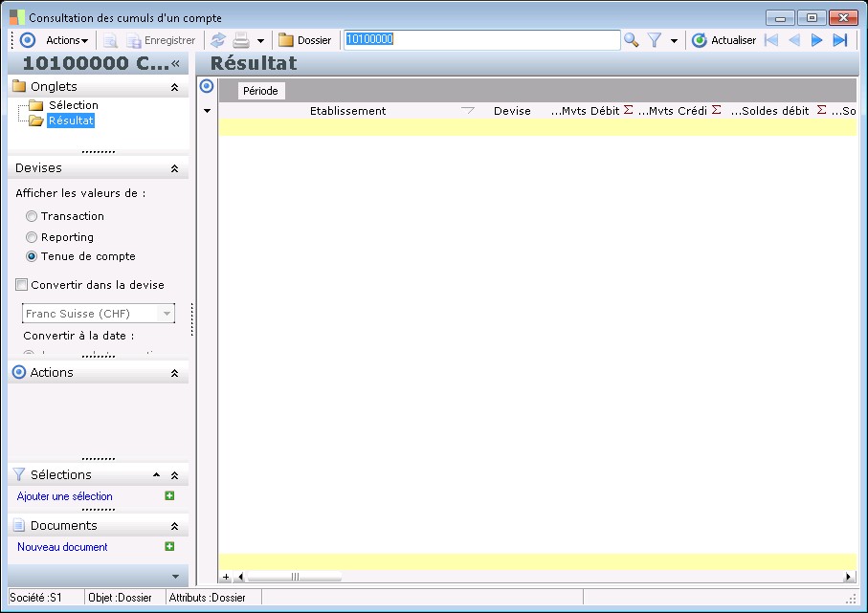The width and height of the screenshot is (868, 613).
Task: Collapse the Documents section
Action: [x=174, y=527]
